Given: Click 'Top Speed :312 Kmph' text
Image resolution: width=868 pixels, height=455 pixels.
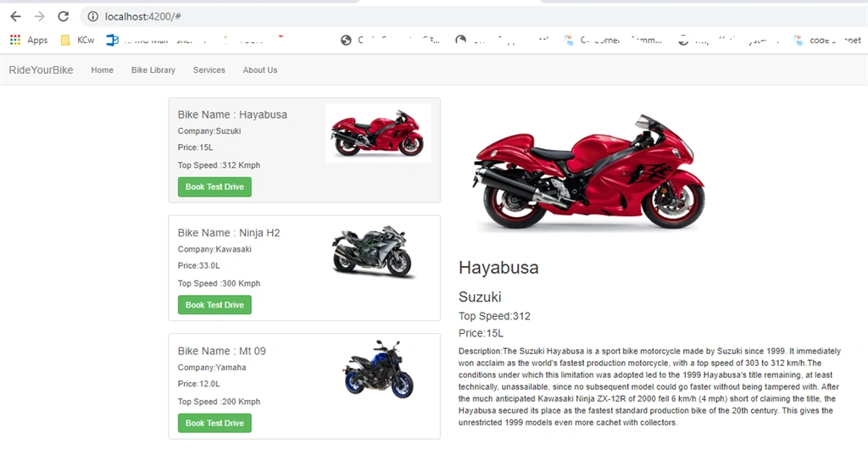Looking at the screenshot, I should 219,165.
